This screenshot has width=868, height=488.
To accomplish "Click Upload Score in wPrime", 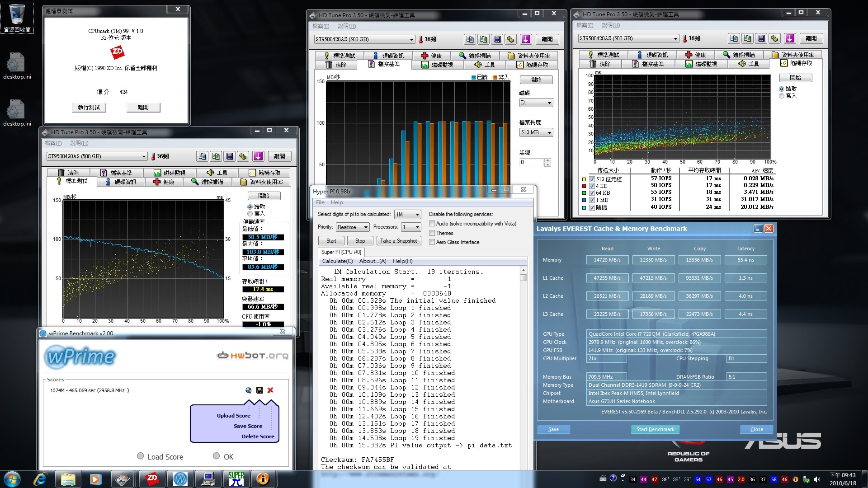I will coord(233,416).
